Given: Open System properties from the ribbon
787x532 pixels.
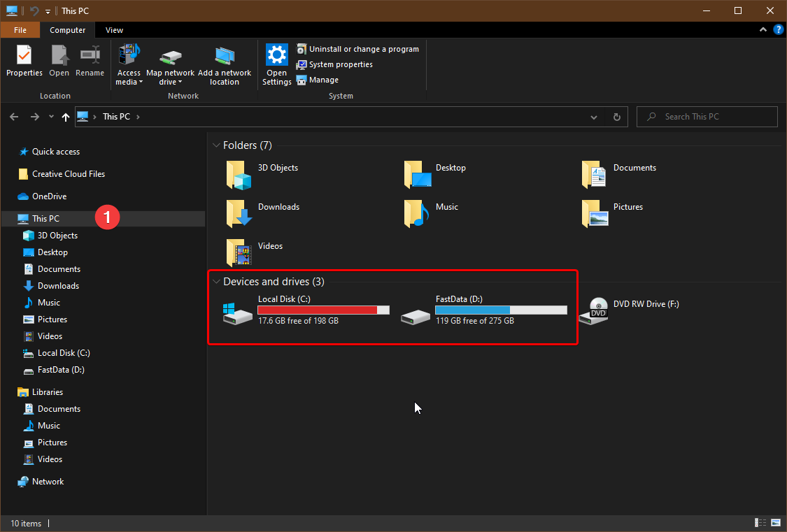Looking at the screenshot, I should 335,65.
